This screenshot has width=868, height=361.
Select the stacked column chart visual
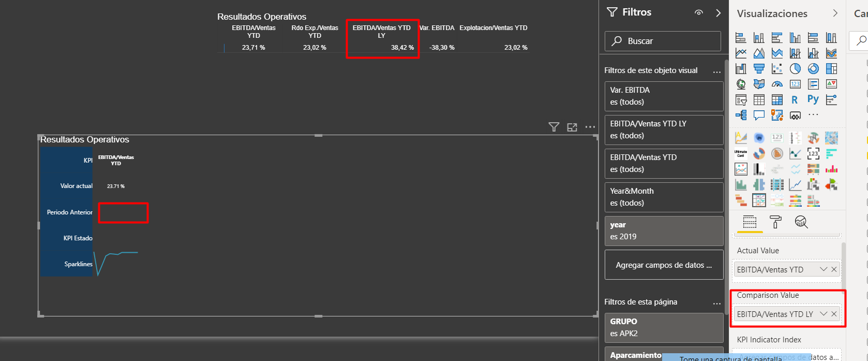tap(759, 38)
